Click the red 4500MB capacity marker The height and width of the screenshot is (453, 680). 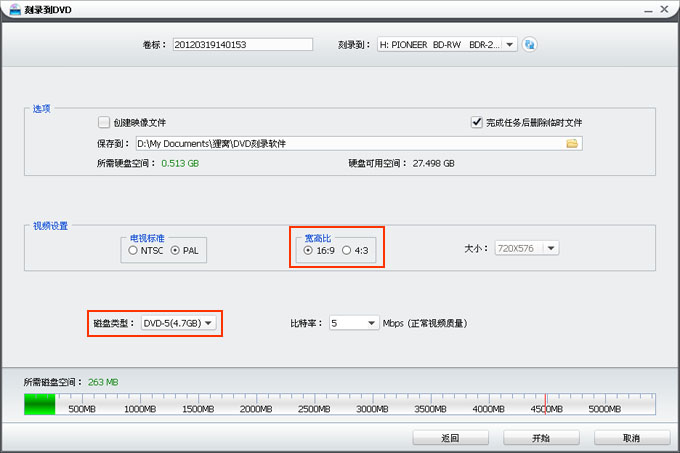click(x=546, y=404)
